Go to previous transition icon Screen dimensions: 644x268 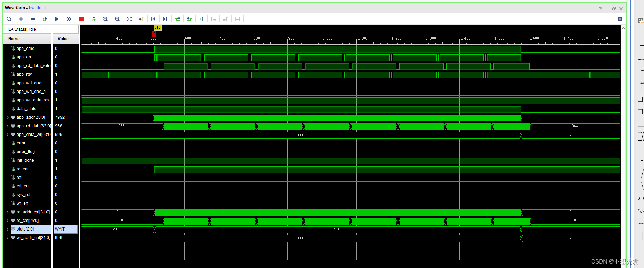point(177,19)
